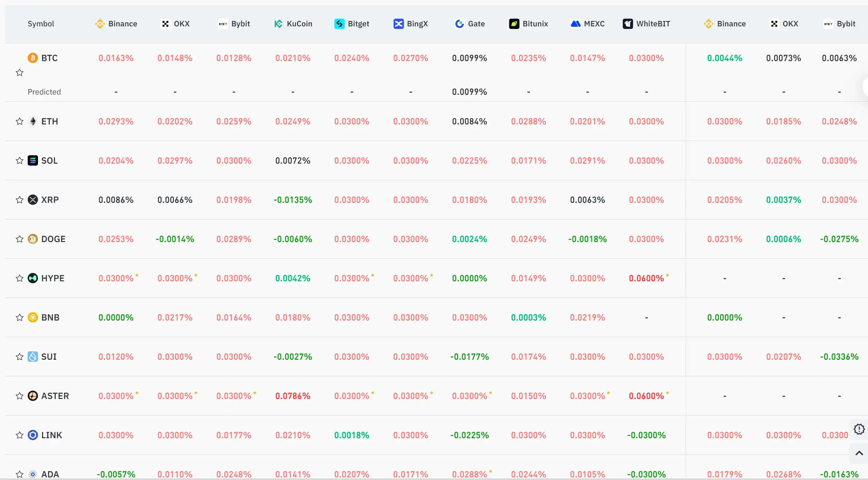Toggle the favorite star for SOL
Image resolution: width=868 pixels, height=480 pixels.
coord(20,160)
